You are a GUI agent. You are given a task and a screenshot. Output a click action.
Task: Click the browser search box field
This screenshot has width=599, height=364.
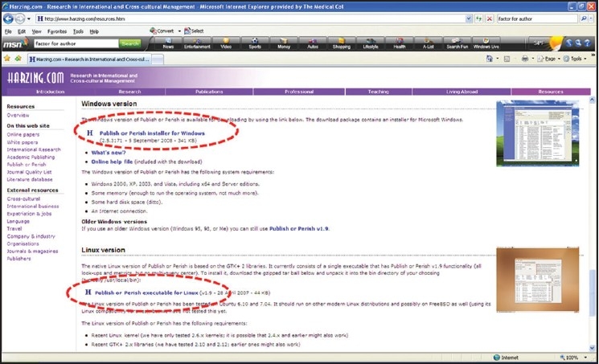click(x=537, y=18)
